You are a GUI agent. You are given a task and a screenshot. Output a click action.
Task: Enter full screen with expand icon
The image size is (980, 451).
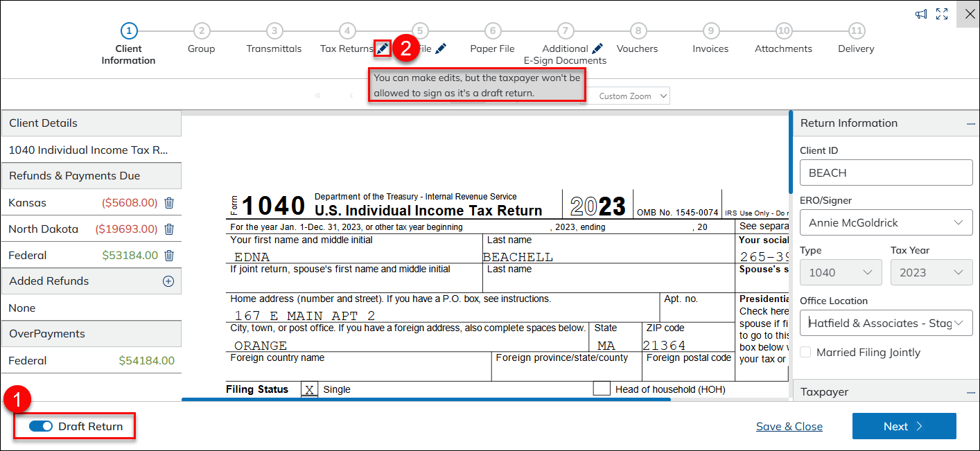(x=942, y=14)
